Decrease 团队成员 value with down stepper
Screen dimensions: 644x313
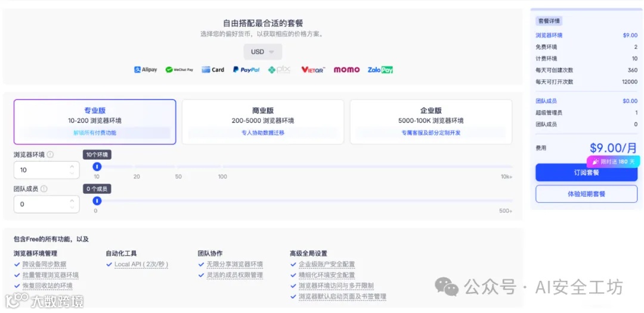click(72, 207)
